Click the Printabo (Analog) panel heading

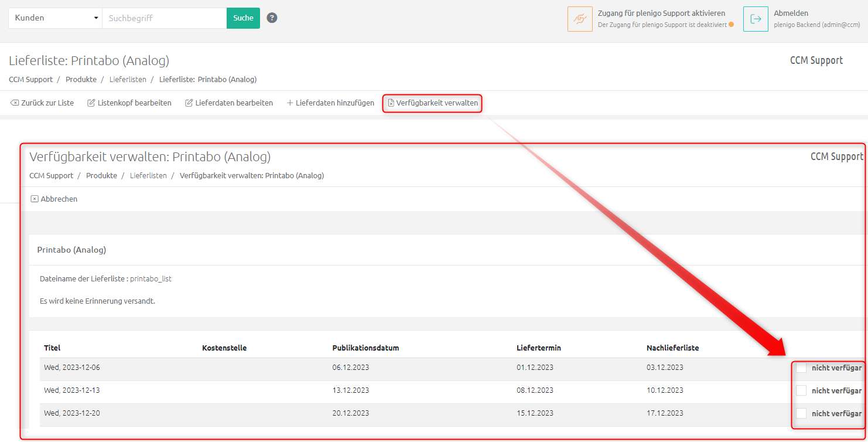pos(71,250)
